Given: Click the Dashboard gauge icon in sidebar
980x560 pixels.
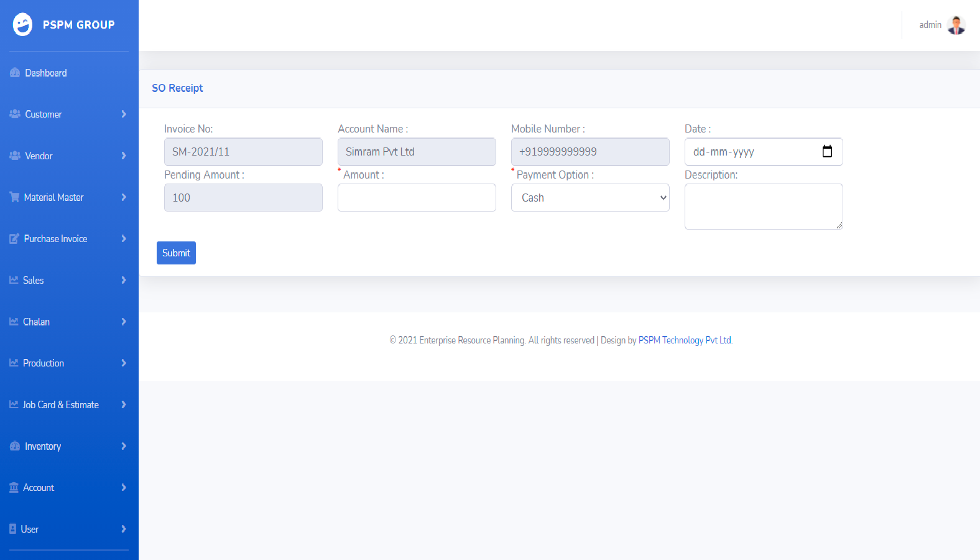Looking at the screenshot, I should pos(15,73).
